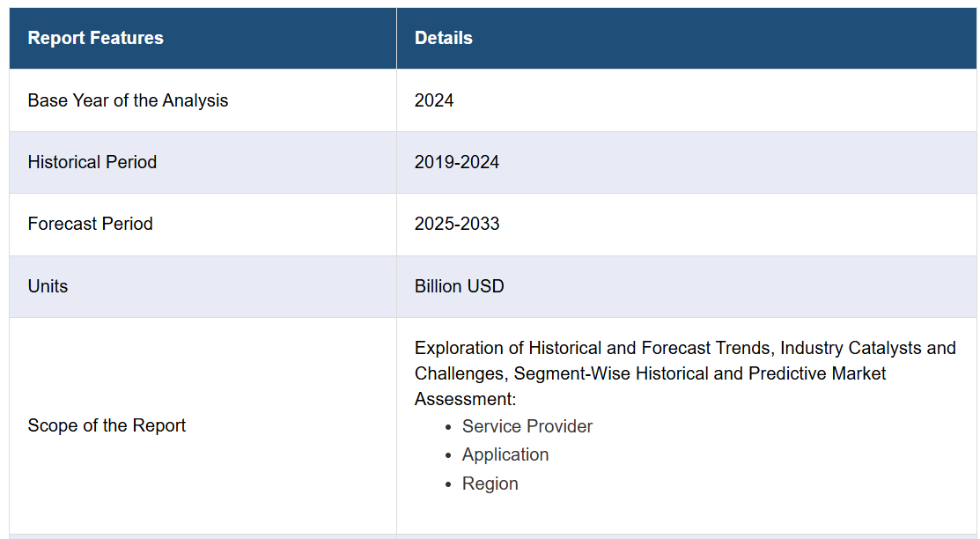980x539 pixels.
Task: Click the line starting with "Challenges, Segment-Wise"
Action: (x=650, y=373)
